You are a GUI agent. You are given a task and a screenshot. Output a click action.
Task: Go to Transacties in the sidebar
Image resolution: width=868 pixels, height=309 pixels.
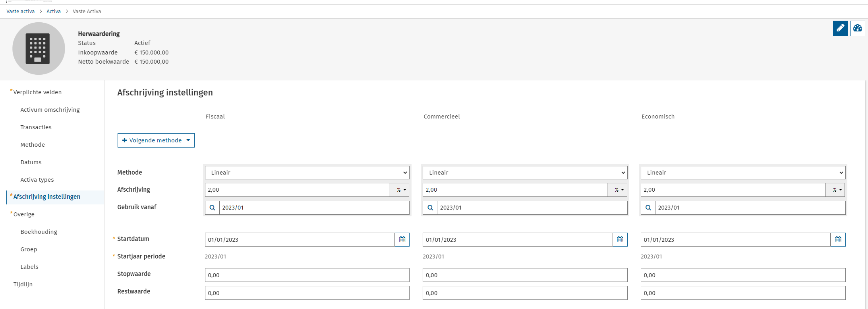(36, 127)
